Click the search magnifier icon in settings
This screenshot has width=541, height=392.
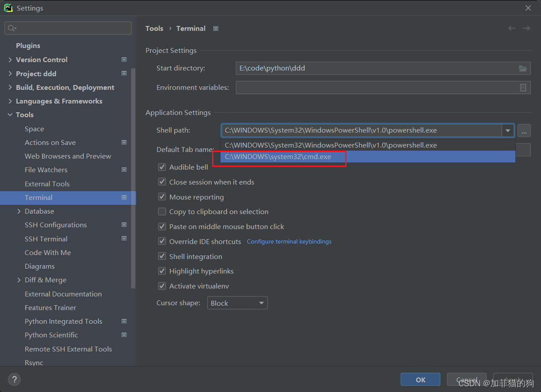coord(12,28)
